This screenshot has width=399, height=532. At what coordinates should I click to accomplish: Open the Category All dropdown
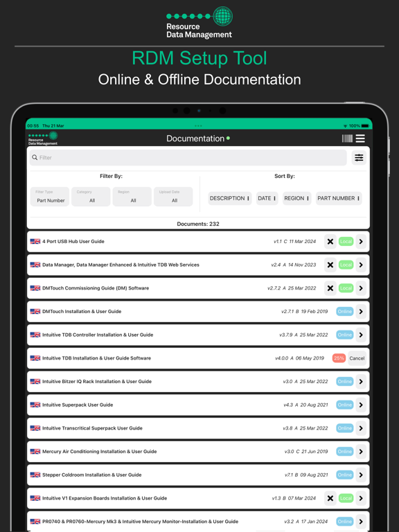[91, 197]
